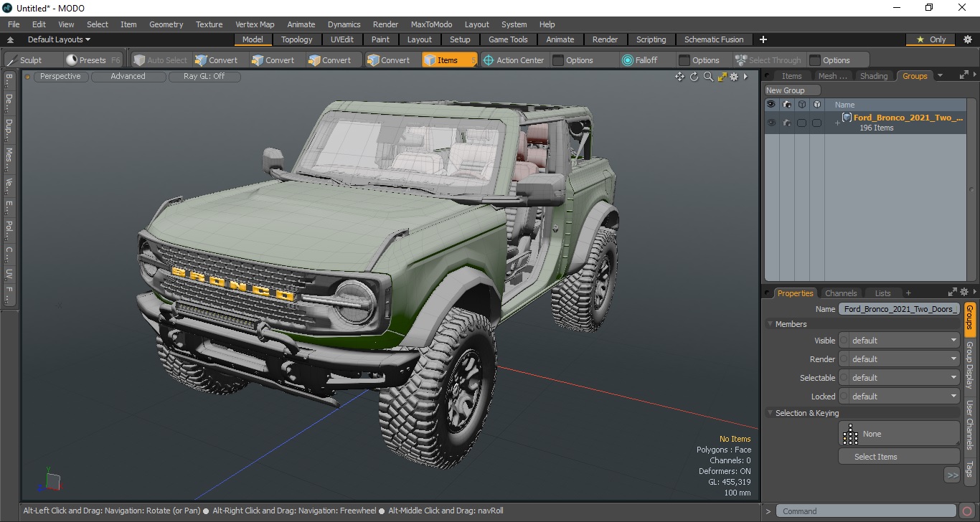
Task: Expand the Ford_Bronco group with plus
Action: 837,123
